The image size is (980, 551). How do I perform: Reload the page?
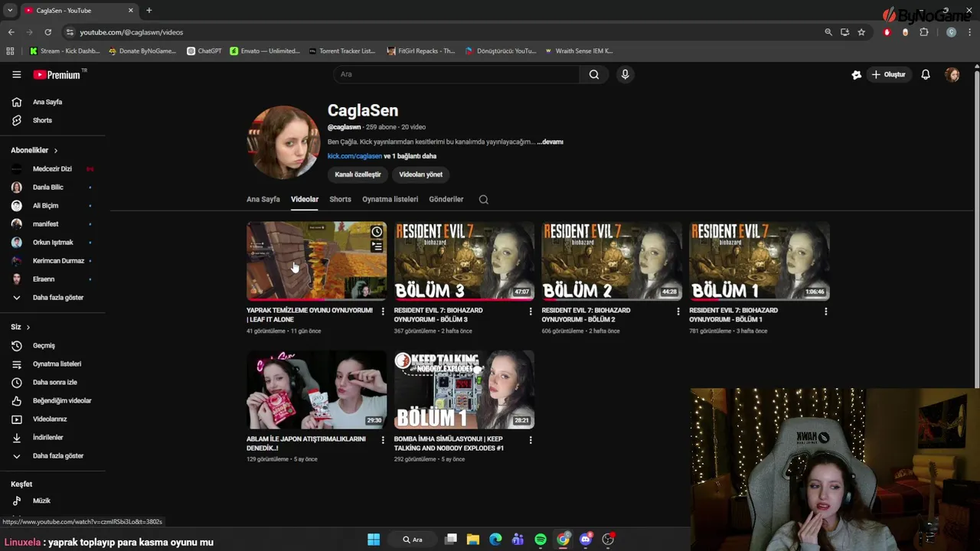tap(47, 32)
